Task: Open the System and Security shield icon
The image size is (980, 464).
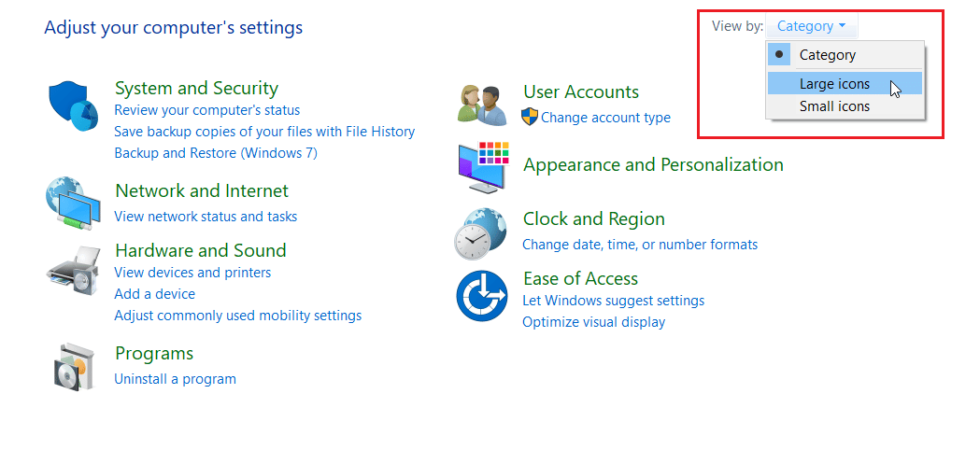Action: click(x=74, y=105)
